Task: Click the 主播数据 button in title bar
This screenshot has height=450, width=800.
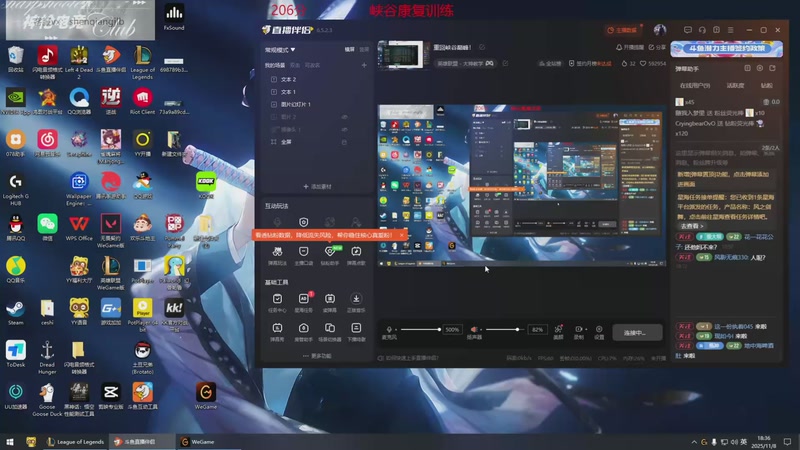Action: [622, 30]
